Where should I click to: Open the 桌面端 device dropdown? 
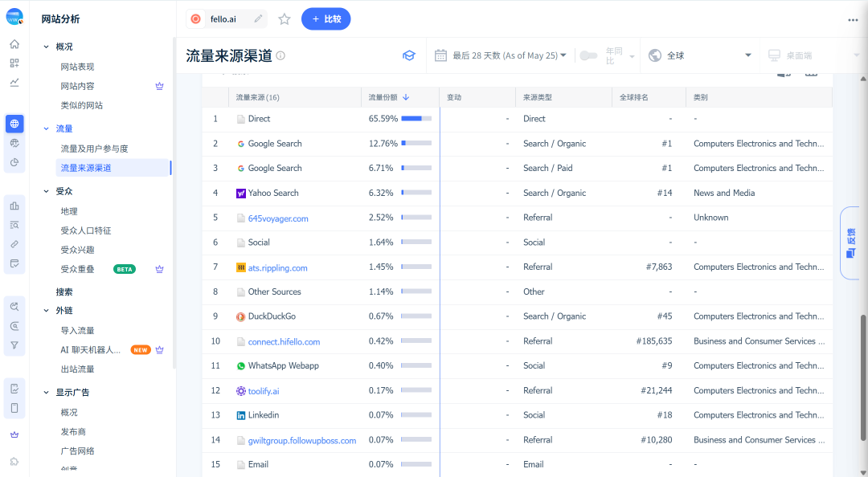(813, 55)
